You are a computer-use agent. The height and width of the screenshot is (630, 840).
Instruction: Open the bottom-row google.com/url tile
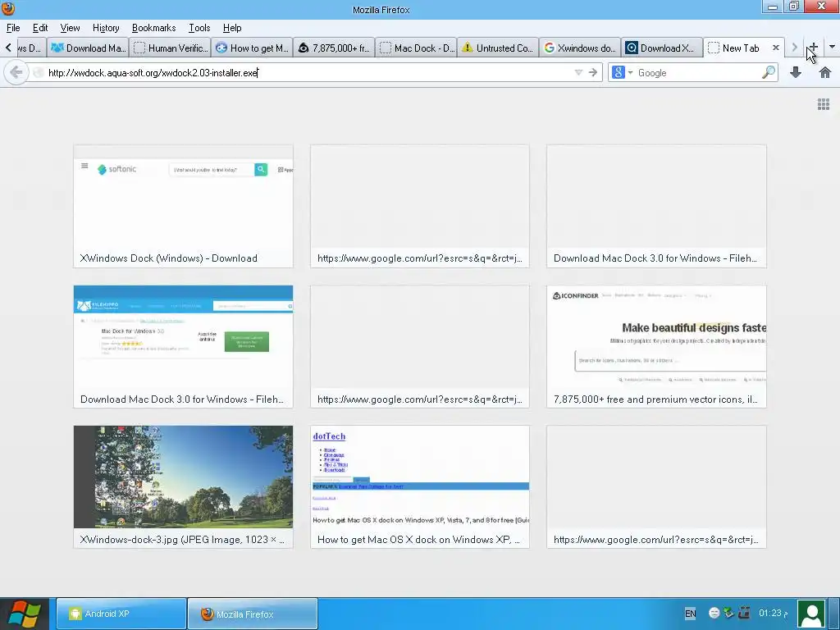tap(656, 487)
